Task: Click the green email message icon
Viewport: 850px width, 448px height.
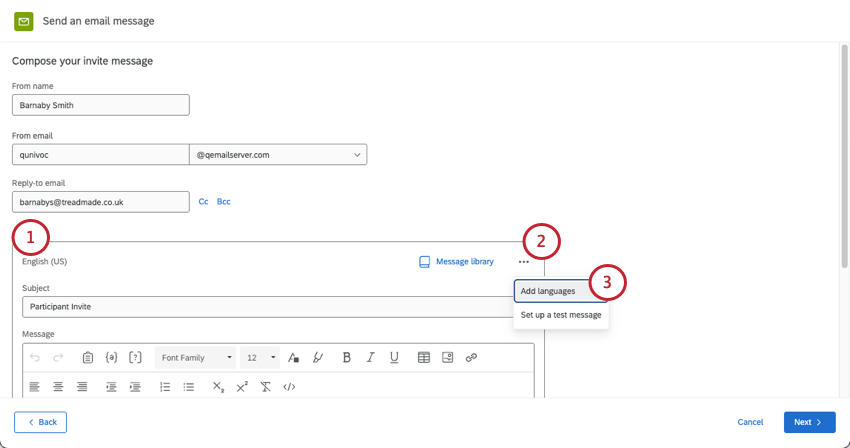Action: pos(23,22)
